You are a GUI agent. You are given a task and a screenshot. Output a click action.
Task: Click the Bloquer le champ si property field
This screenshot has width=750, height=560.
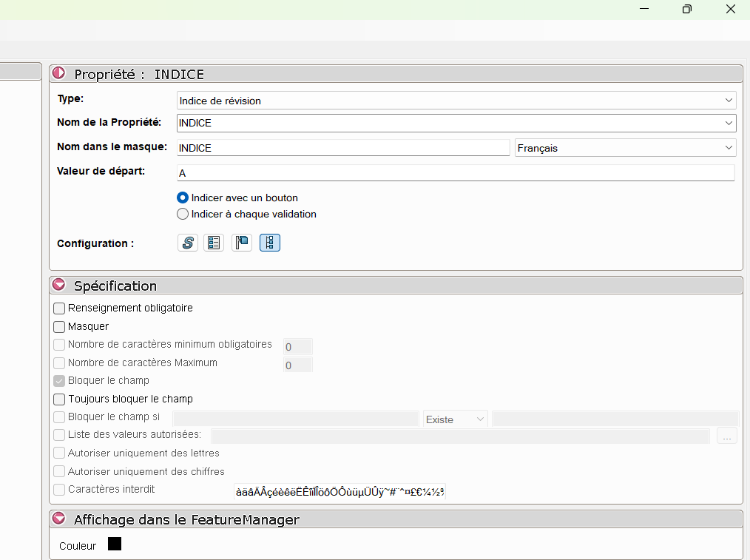(x=296, y=419)
